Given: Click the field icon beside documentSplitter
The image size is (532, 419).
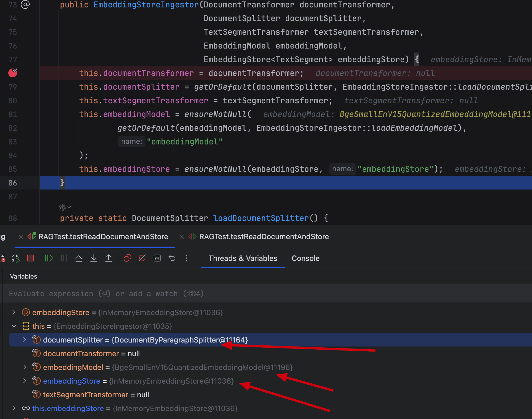Looking at the screenshot, I should click(x=36, y=340).
